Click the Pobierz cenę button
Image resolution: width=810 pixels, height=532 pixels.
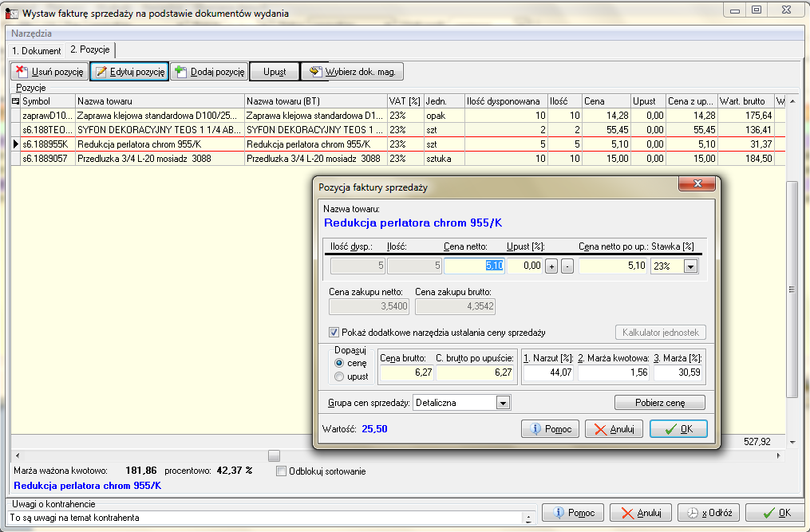[660, 403]
